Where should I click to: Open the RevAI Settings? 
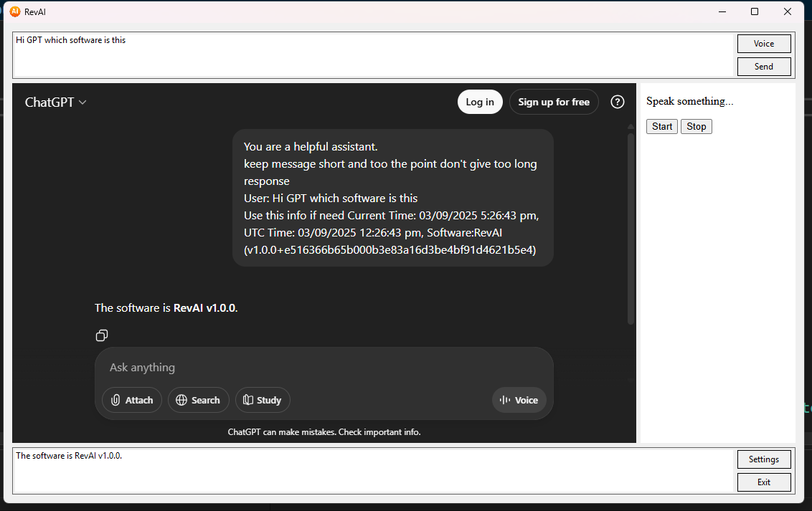(x=764, y=459)
